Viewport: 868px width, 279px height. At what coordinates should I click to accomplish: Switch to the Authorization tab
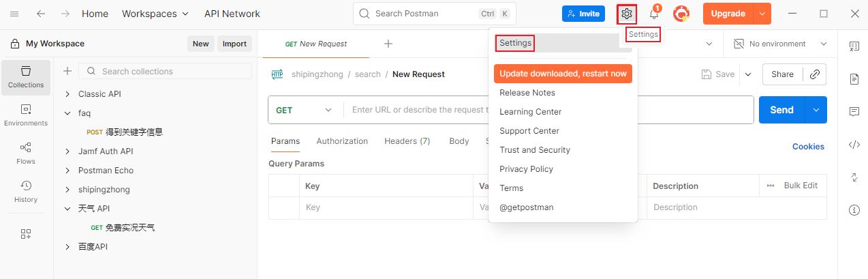tap(342, 141)
